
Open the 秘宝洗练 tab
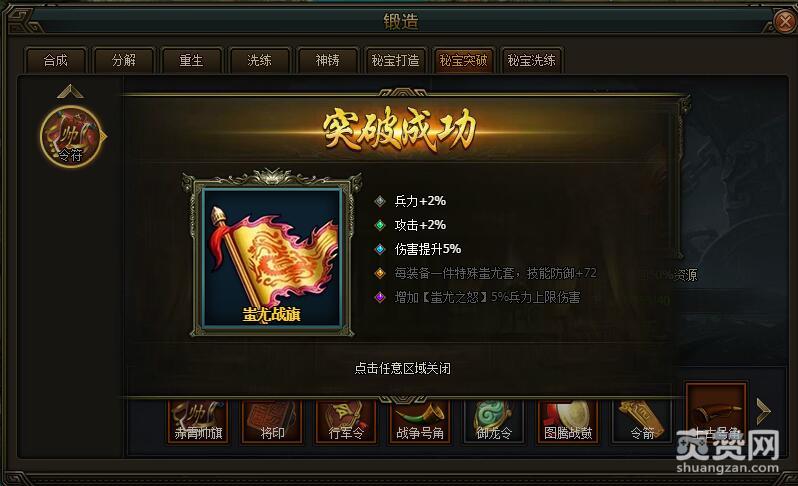pyautogui.click(x=531, y=61)
